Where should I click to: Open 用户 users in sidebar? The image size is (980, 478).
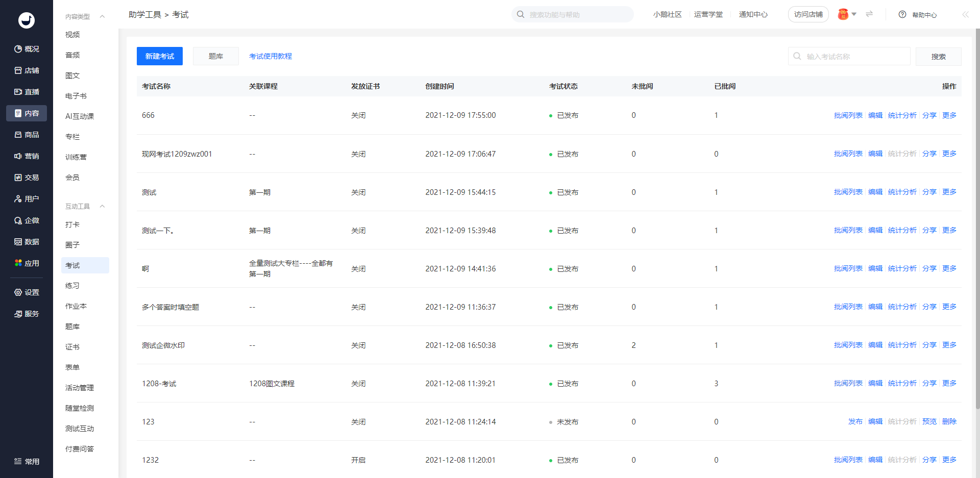pos(27,199)
